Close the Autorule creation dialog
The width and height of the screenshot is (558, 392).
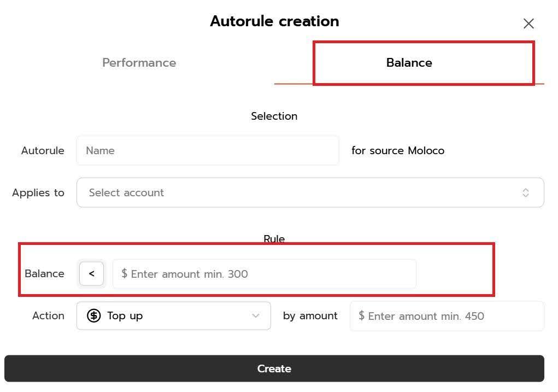tap(528, 24)
